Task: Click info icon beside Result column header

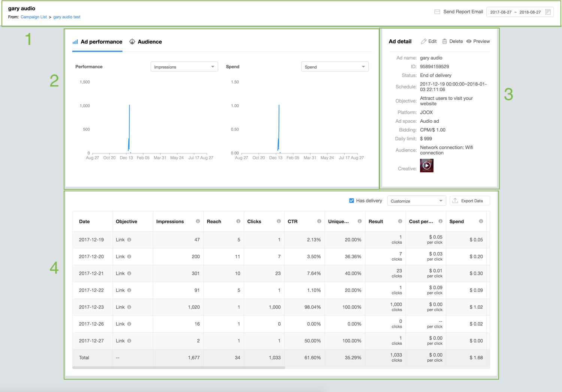Action: [400, 221]
